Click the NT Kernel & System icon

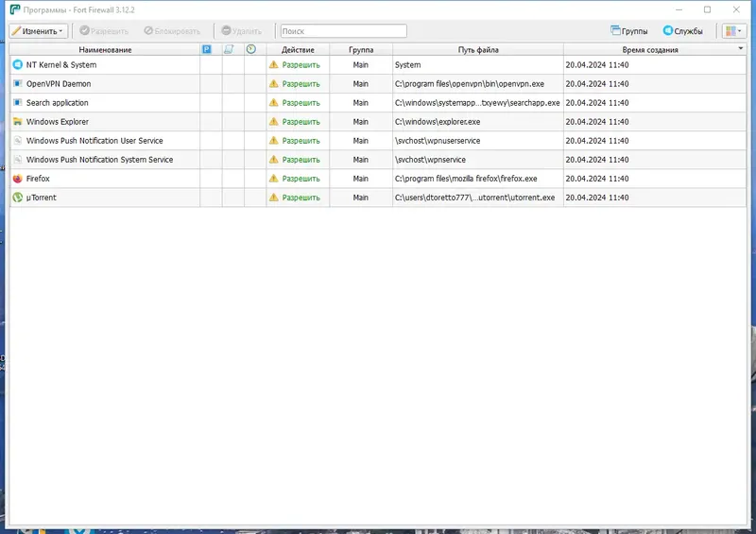click(18, 64)
